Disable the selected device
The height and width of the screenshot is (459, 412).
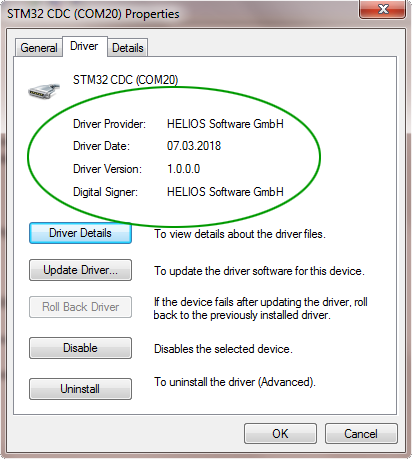tap(80, 348)
